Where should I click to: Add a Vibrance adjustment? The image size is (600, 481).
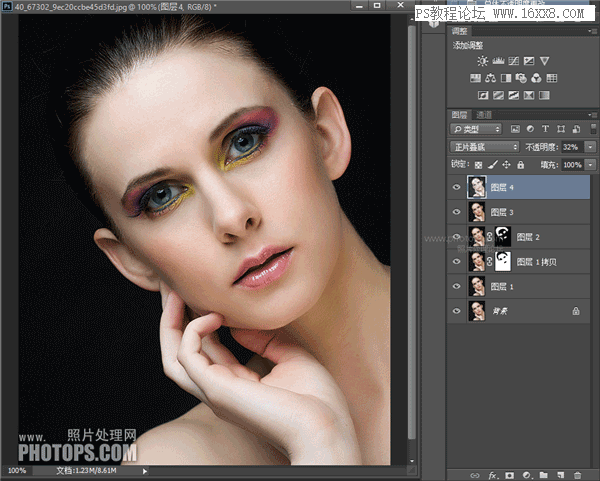click(x=545, y=61)
